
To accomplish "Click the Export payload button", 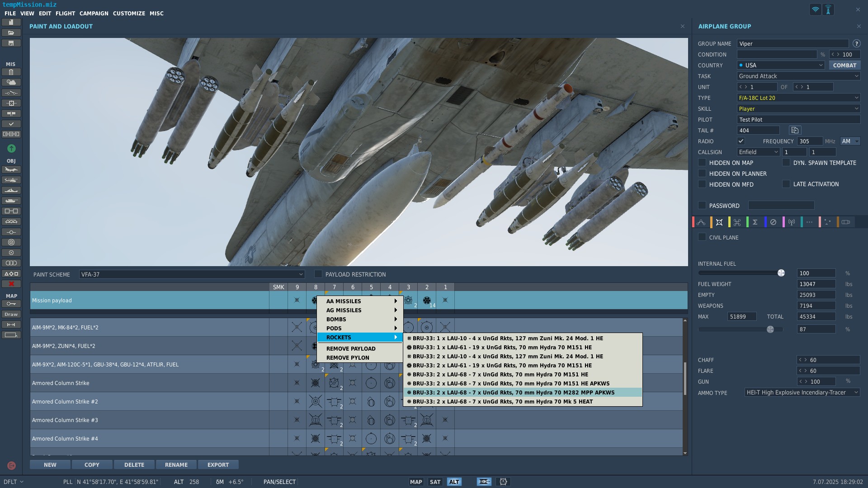I will coord(218,465).
